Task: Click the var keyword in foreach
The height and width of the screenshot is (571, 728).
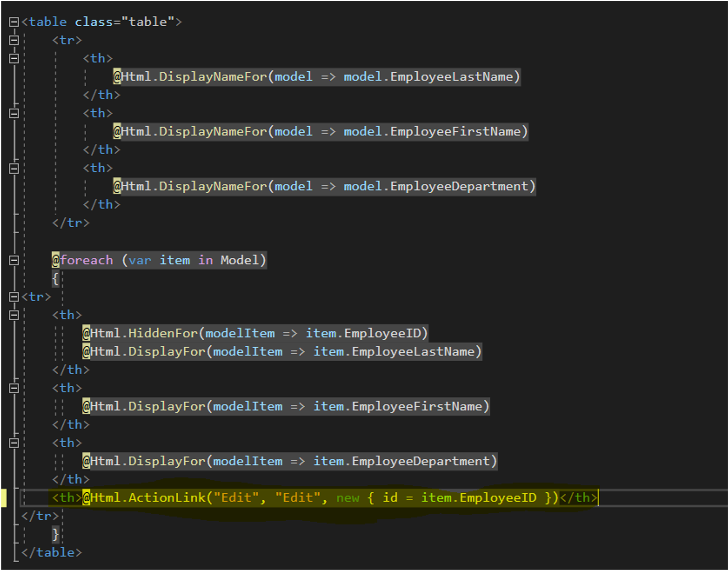Action: point(140,260)
